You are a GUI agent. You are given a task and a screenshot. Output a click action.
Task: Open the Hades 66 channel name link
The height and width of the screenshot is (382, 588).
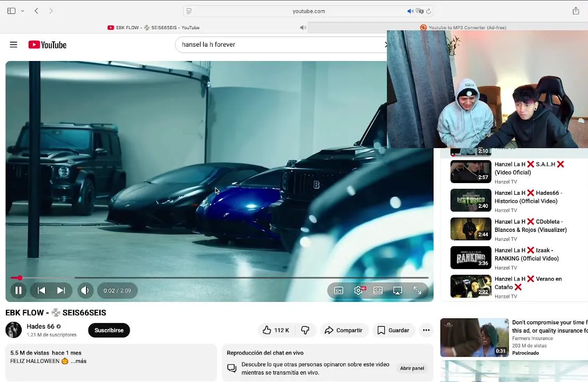coord(40,326)
